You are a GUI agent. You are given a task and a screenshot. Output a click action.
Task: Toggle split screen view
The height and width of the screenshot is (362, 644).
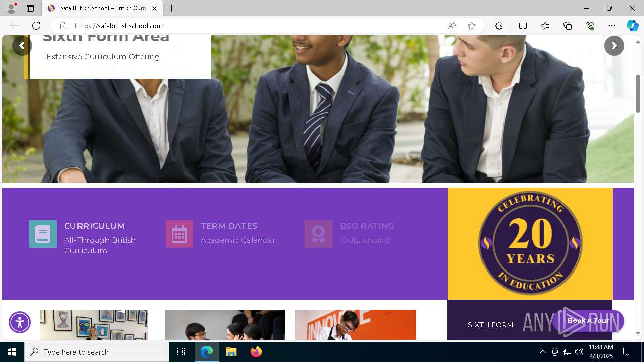[x=523, y=26]
